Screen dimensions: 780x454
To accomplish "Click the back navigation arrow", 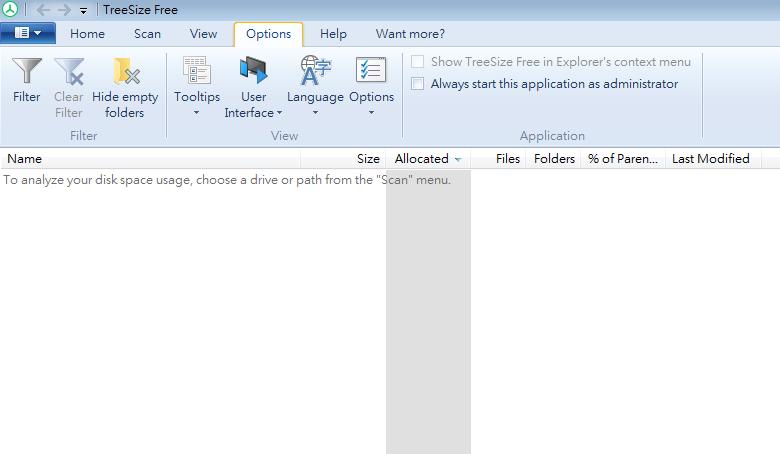I will (x=43, y=10).
